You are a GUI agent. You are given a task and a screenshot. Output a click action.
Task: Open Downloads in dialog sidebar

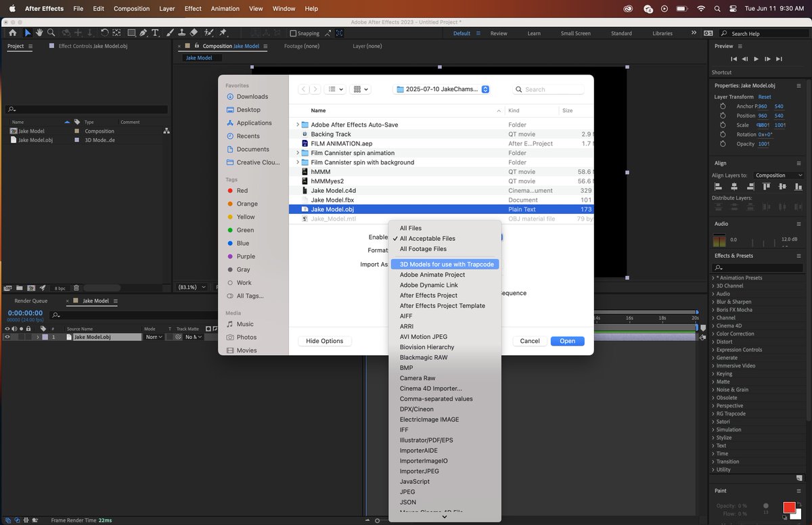point(252,97)
